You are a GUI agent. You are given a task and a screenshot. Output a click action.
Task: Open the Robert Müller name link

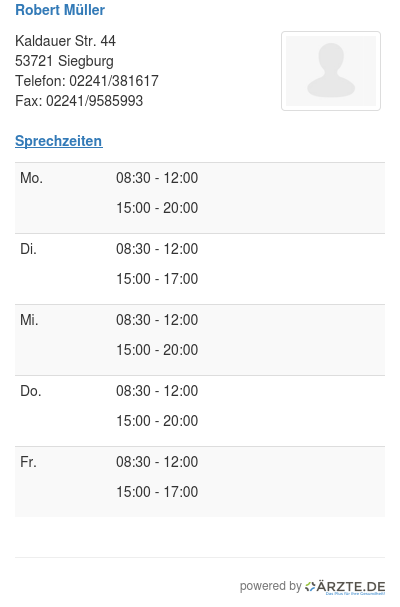60,10
